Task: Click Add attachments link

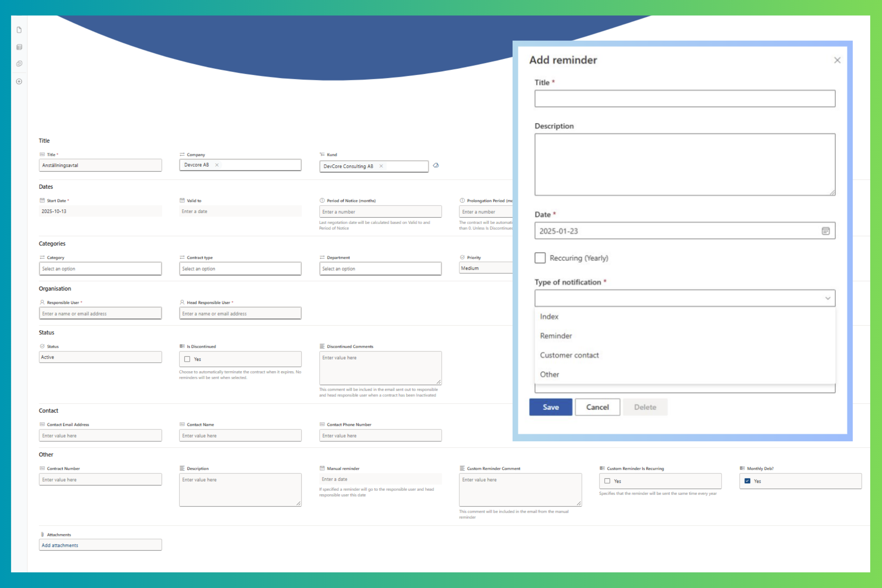Action: (x=60, y=545)
